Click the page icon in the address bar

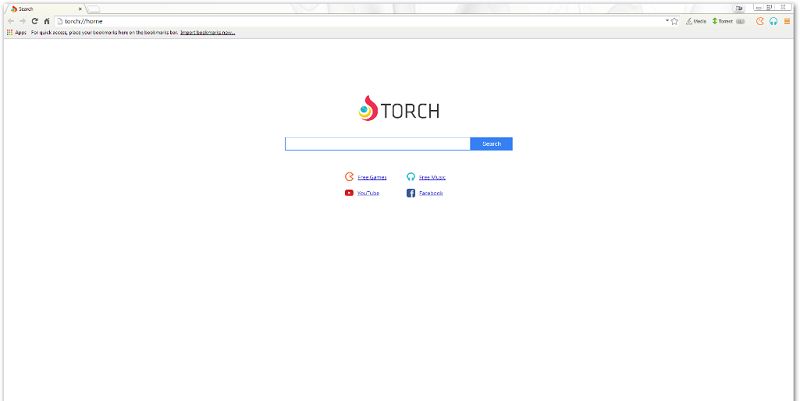(60, 21)
